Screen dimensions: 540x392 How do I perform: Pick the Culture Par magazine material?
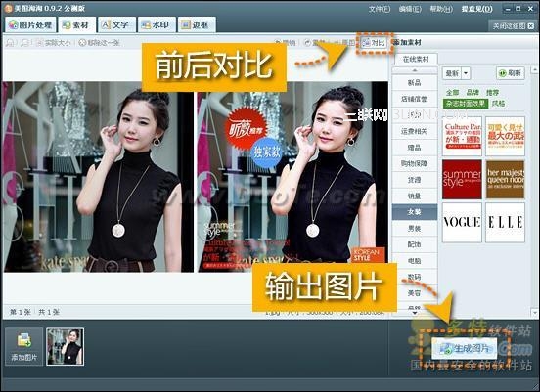point(462,136)
